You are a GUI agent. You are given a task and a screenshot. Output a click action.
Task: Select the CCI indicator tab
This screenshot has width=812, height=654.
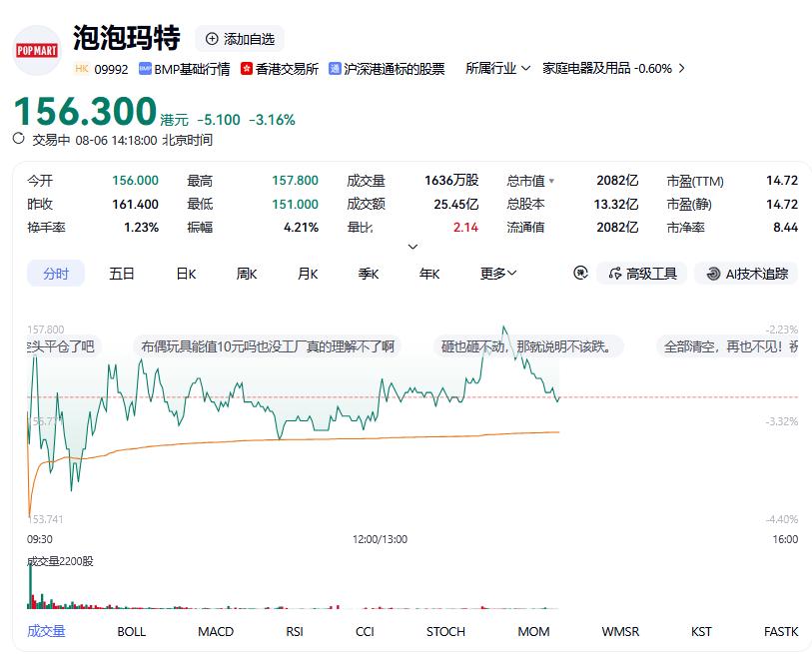click(366, 632)
